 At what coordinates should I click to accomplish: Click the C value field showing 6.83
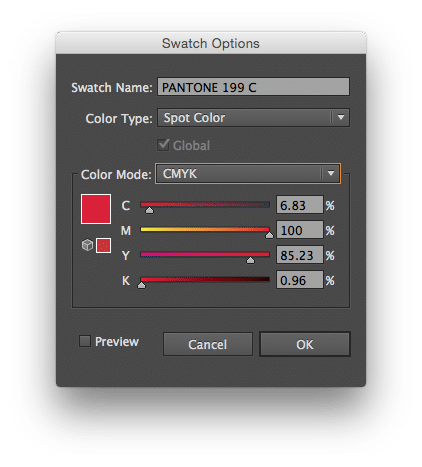pyautogui.click(x=300, y=205)
